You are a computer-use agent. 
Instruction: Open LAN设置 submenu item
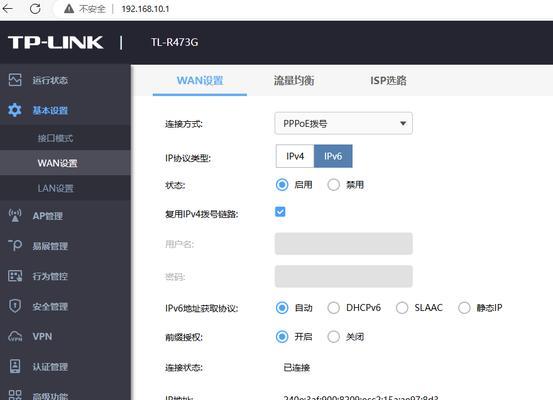[65, 188]
